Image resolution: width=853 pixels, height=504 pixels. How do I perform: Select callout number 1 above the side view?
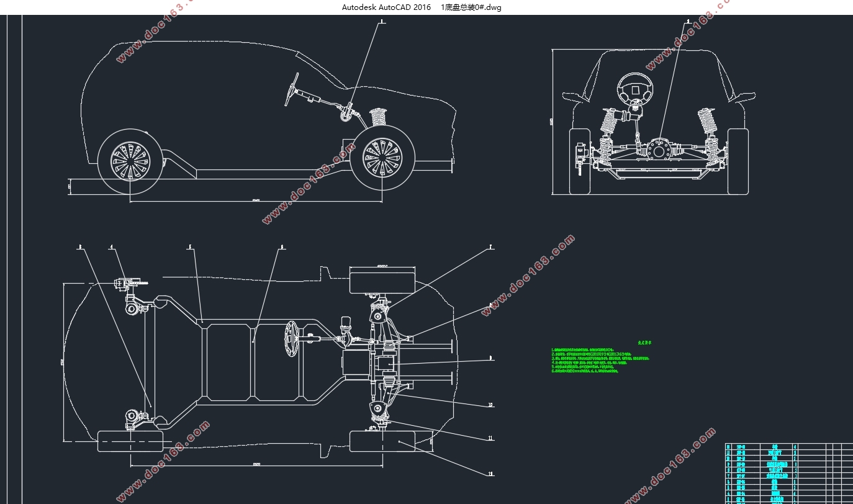point(381,22)
